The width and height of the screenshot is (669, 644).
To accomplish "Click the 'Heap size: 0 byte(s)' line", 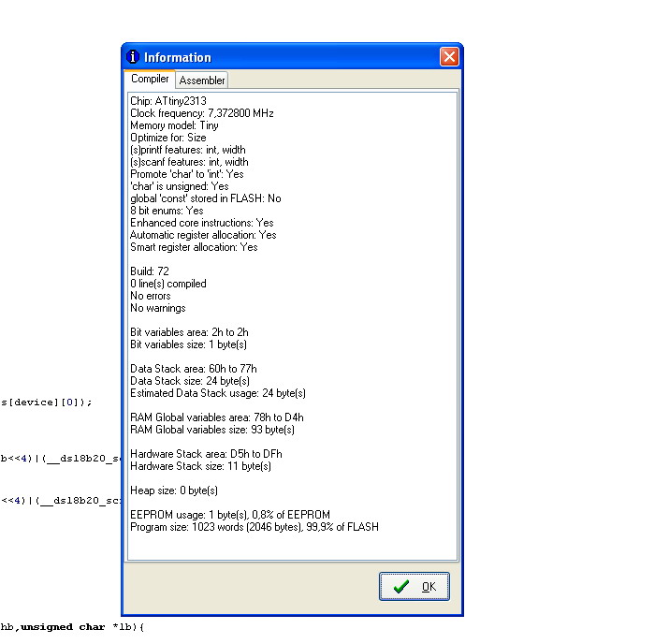I will (174, 490).
